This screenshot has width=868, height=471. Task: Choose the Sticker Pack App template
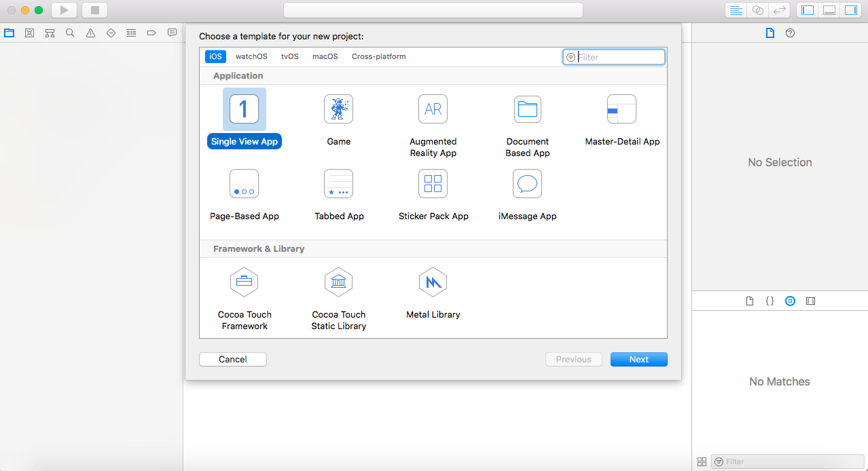coord(433,183)
